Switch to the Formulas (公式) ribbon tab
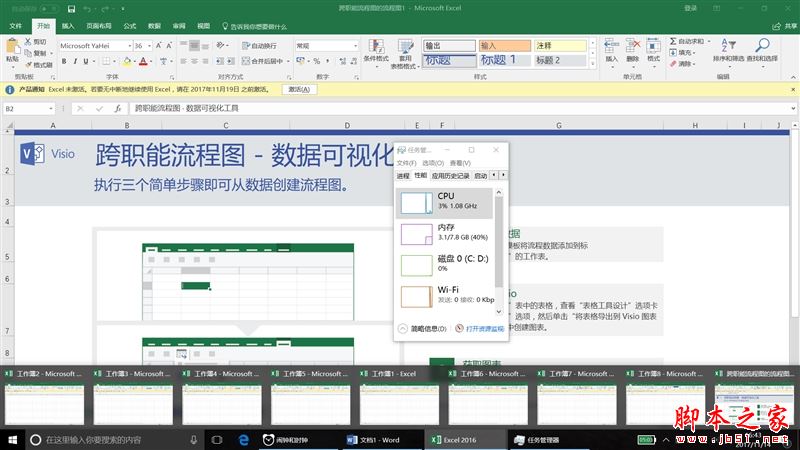This screenshot has width=800, height=450. [x=130, y=26]
